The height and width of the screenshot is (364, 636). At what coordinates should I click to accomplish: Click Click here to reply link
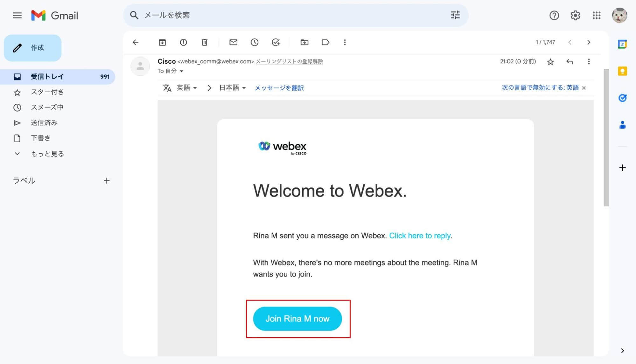pos(419,235)
